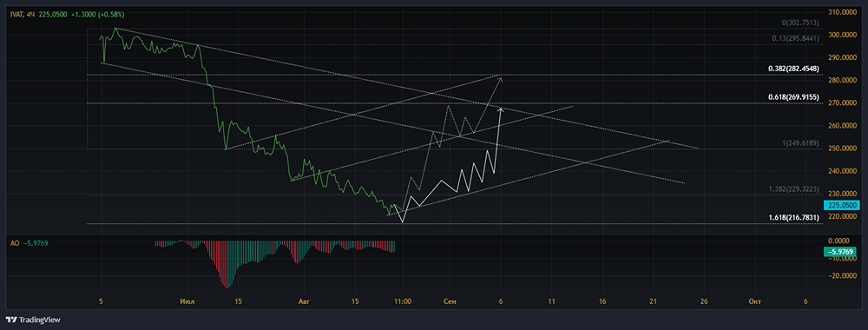Select the 0.13(295.8441) Fibonacci label
This screenshot has height=330, width=868.
[x=795, y=39]
